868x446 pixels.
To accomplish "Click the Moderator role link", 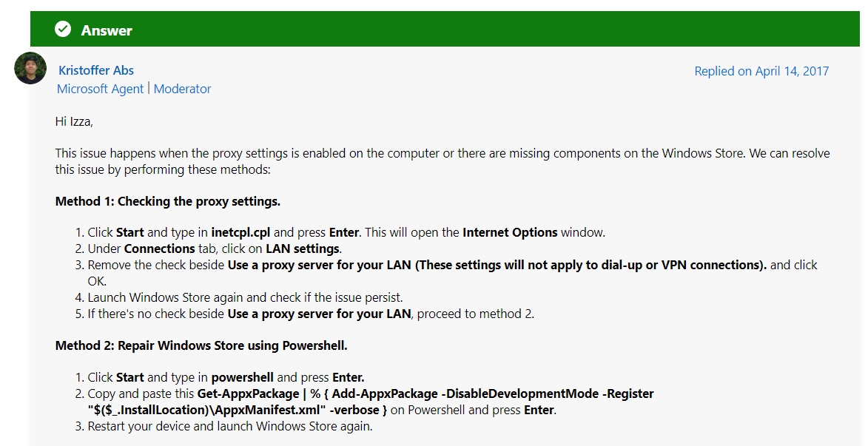I will click(182, 89).
